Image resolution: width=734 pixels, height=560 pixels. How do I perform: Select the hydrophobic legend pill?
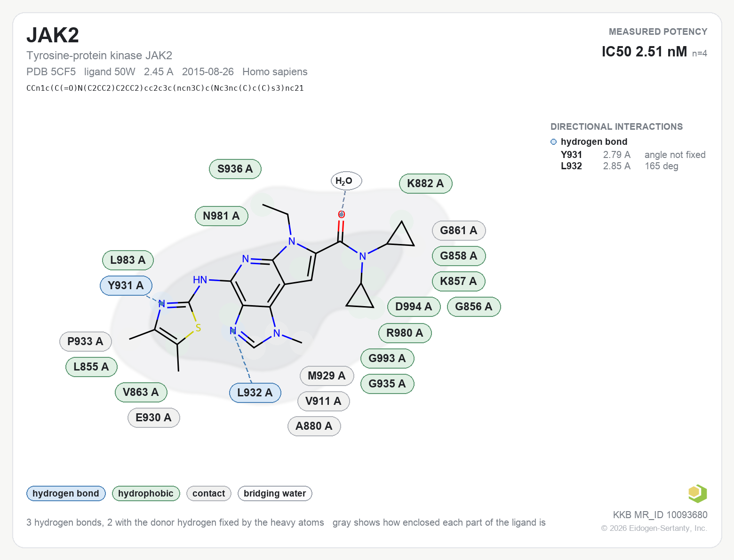[146, 493]
